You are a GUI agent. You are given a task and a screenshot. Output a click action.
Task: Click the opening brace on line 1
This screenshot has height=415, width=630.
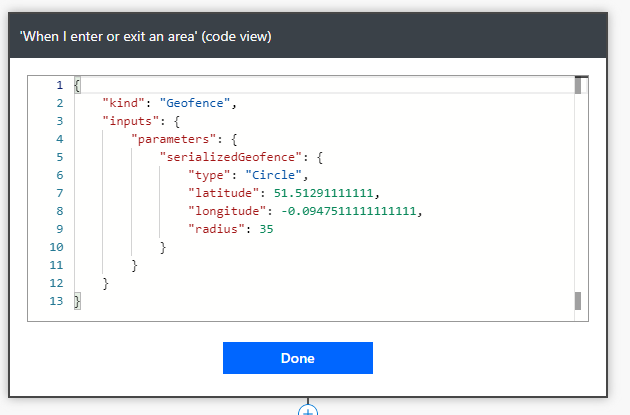(77, 85)
